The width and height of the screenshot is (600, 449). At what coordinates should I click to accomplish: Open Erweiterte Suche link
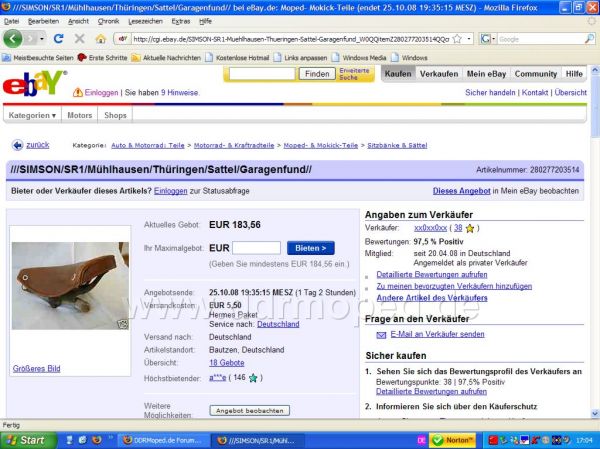pyautogui.click(x=354, y=74)
